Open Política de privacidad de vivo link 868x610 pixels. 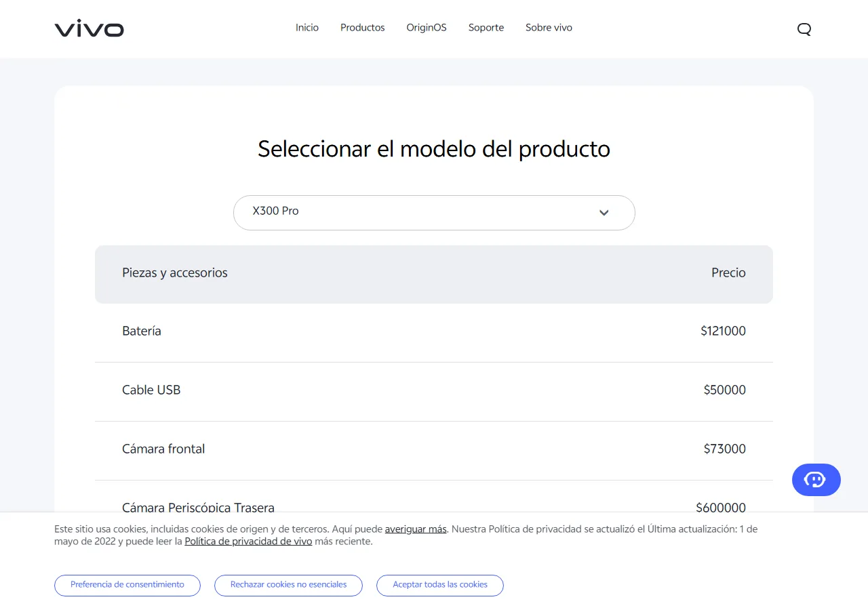(248, 542)
